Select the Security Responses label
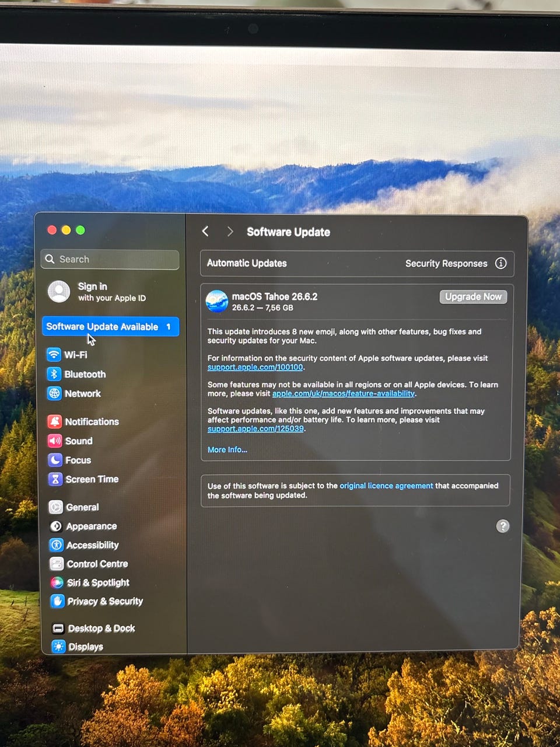The height and width of the screenshot is (747, 560). pyautogui.click(x=446, y=264)
